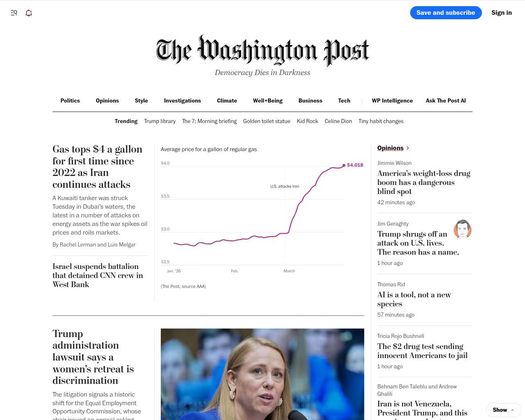The image size is (525, 420).
Task: Expand the Show panel at bottom
Action: point(503,410)
